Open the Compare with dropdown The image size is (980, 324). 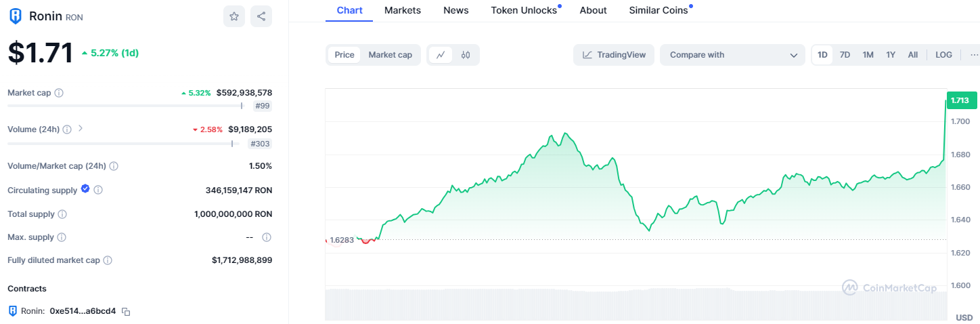pyautogui.click(x=733, y=55)
